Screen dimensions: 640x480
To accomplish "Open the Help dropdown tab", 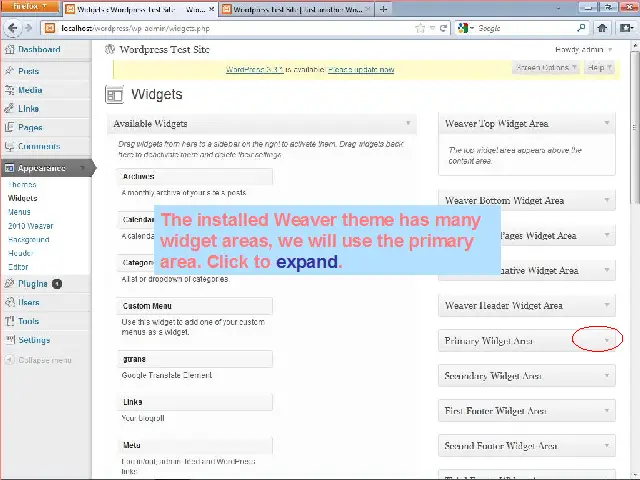I will click(599, 67).
